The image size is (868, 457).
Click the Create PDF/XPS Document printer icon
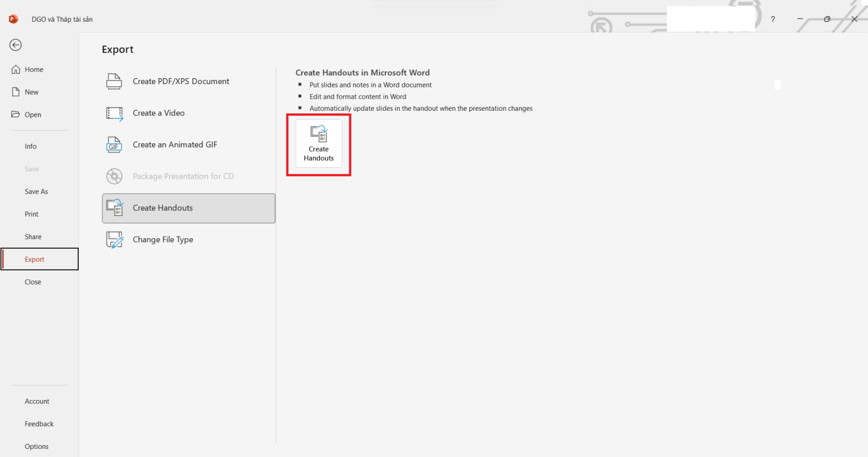(114, 81)
